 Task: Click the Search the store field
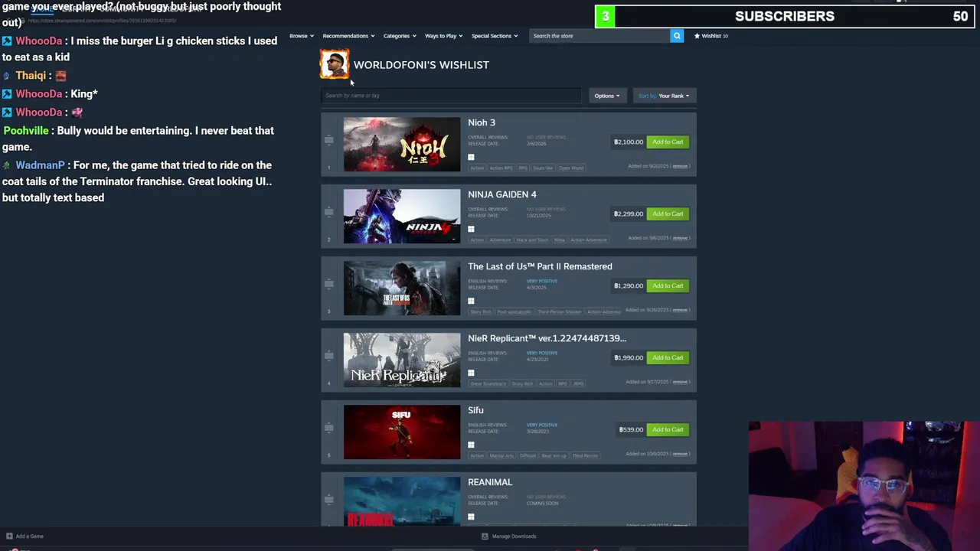coord(600,36)
